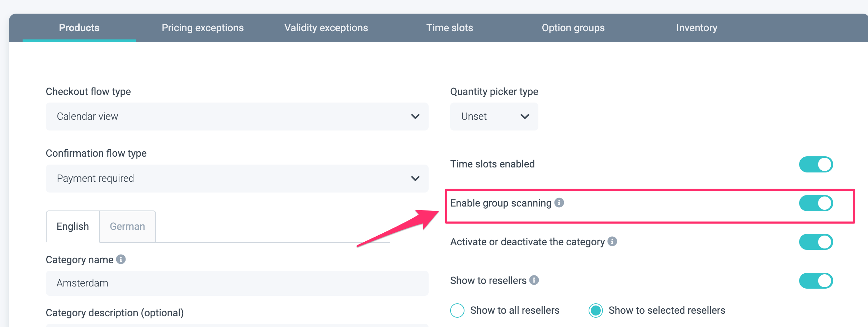Expand the Confirmation flow type dropdown

237,179
